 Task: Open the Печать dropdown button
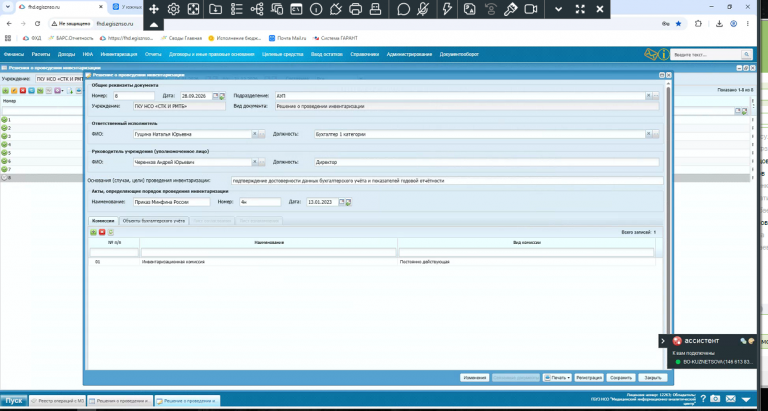pyautogui.click(x=557, y=378)
